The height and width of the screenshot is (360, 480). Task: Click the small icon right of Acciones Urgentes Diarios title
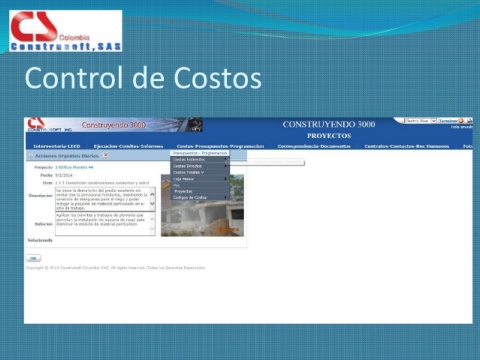point(105,155)
